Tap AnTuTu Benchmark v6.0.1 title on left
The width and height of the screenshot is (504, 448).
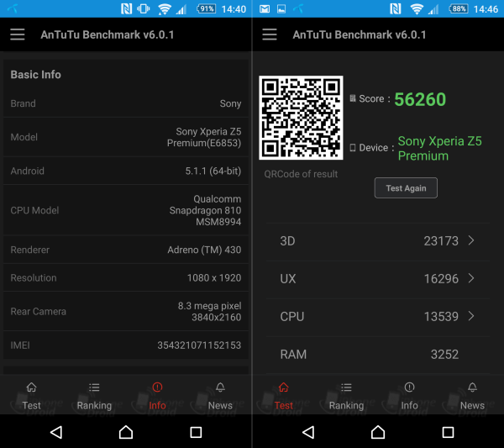tap(108, 34)
